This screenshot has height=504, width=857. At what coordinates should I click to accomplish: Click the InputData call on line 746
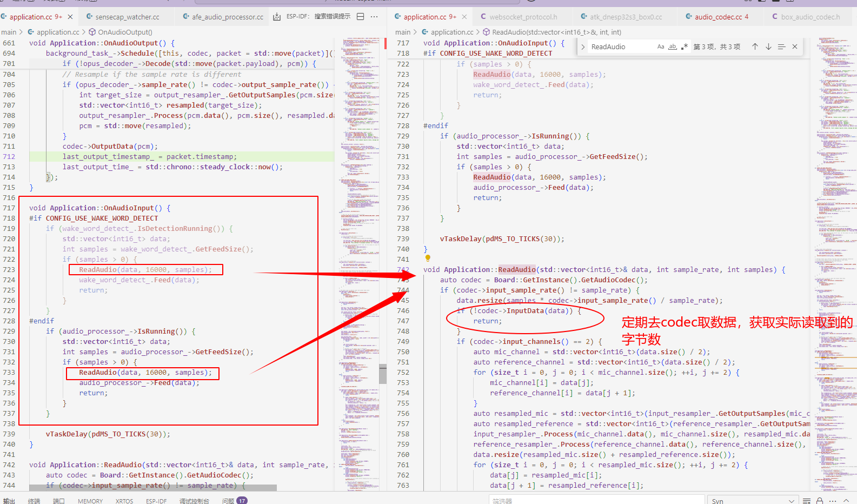pos(525,310)
